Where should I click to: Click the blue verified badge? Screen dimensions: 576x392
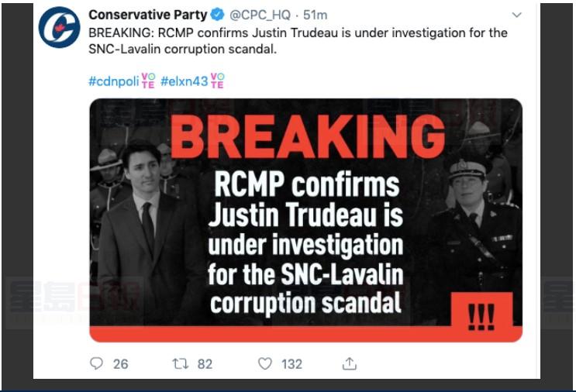[218, 15]
